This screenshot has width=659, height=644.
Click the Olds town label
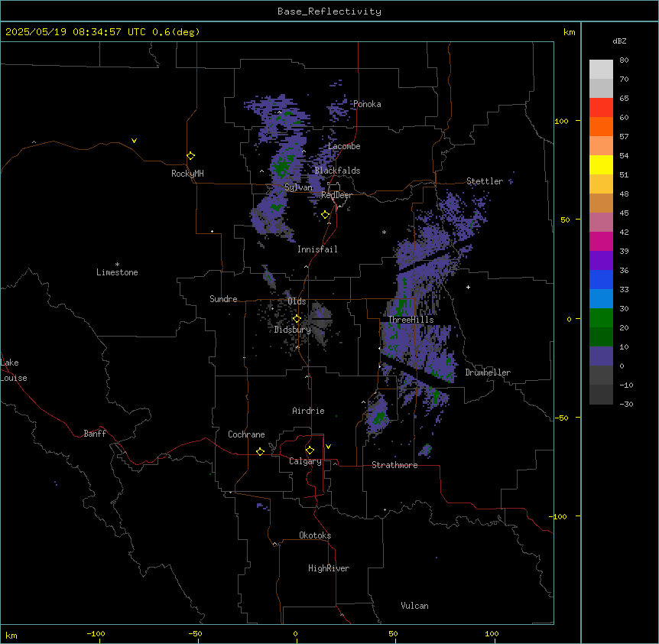(x=297, y=301)
